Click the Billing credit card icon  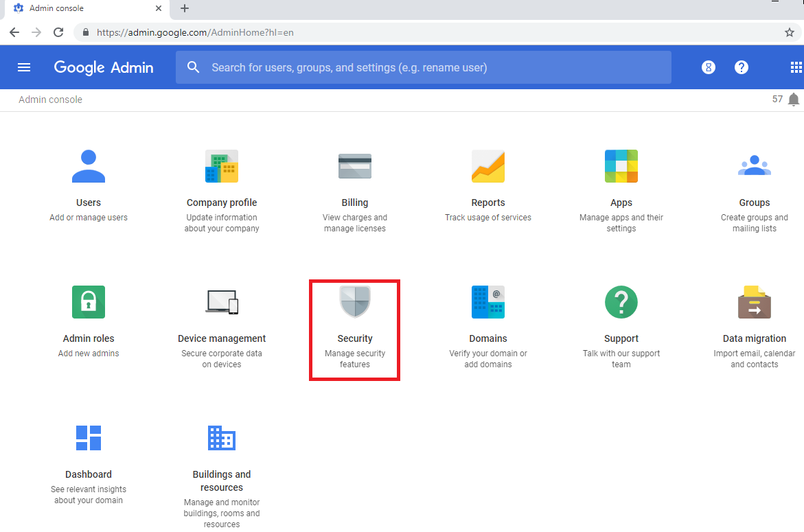pyautogui.click(x=355, y=166)
